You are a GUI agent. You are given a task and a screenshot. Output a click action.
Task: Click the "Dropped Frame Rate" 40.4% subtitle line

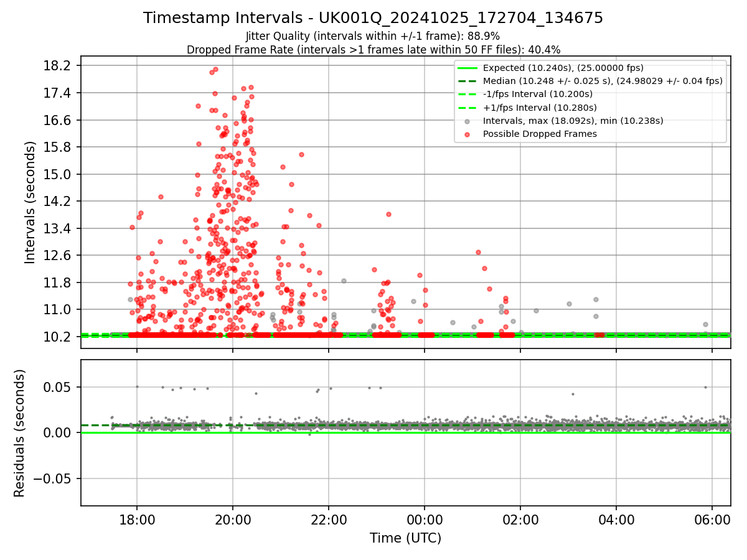tap(373, 50)
